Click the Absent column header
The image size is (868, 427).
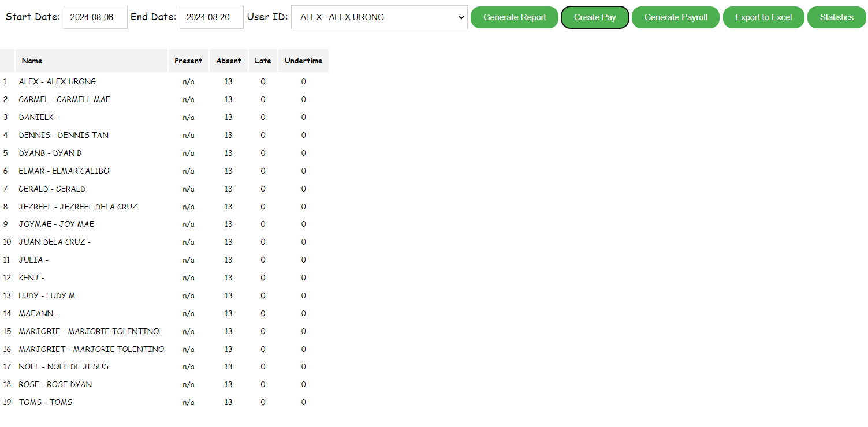(229, 61)
